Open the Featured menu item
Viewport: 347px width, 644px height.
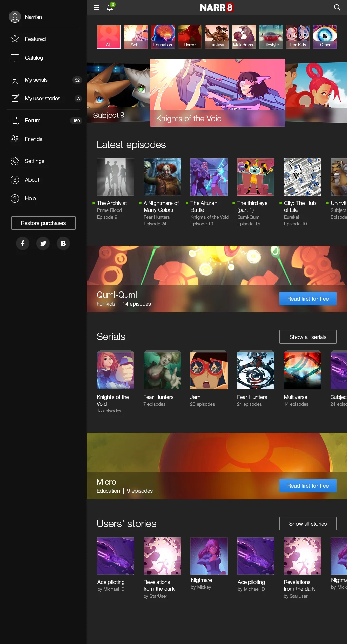click(43, 39)
